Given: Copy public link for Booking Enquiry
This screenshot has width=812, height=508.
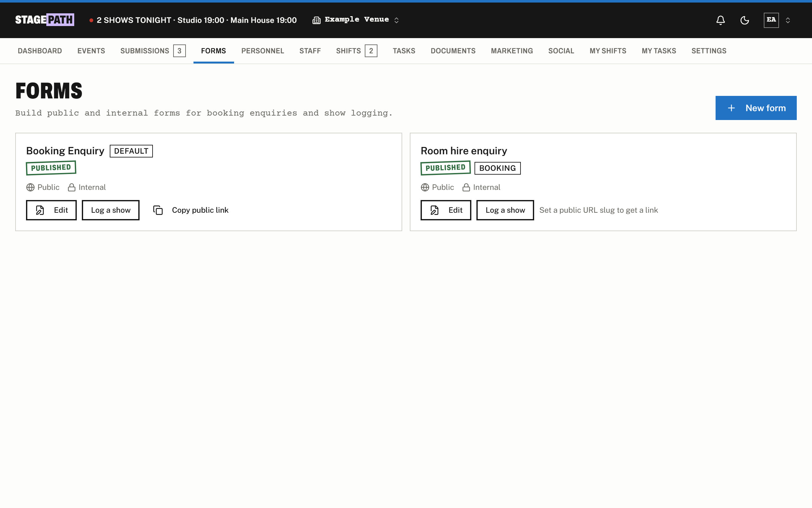Looking at the screenshot, I should click(191, 210).
